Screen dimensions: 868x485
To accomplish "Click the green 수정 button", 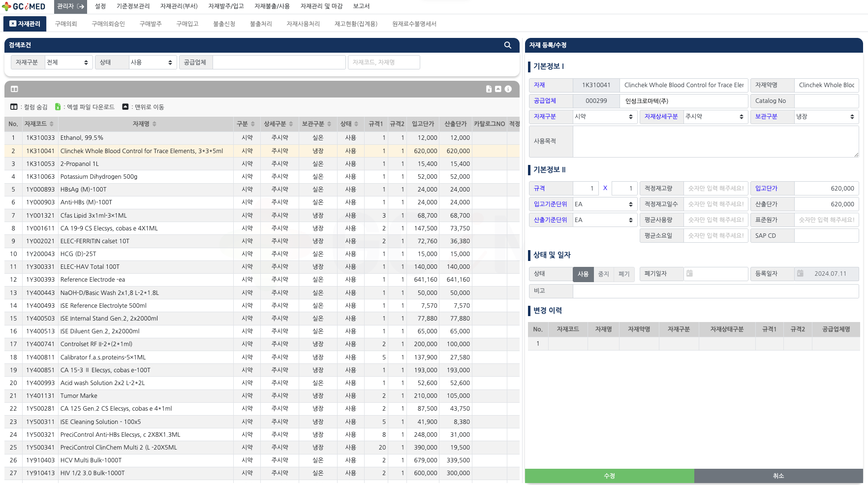I will point(609,476).
